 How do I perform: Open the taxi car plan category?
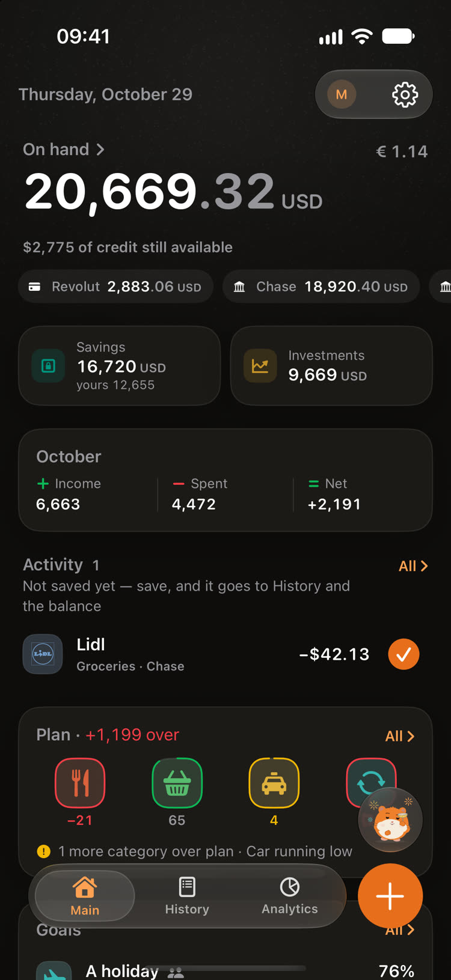click(x=274, y=783)
